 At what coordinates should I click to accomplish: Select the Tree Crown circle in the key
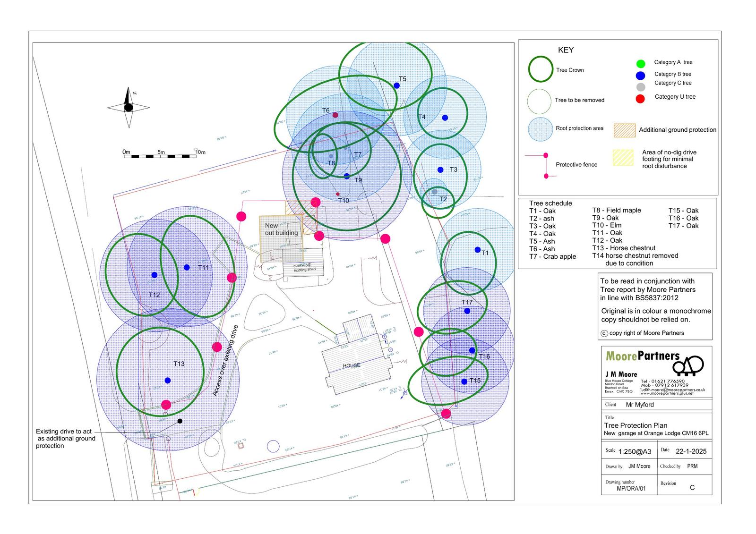click(540, 69)
